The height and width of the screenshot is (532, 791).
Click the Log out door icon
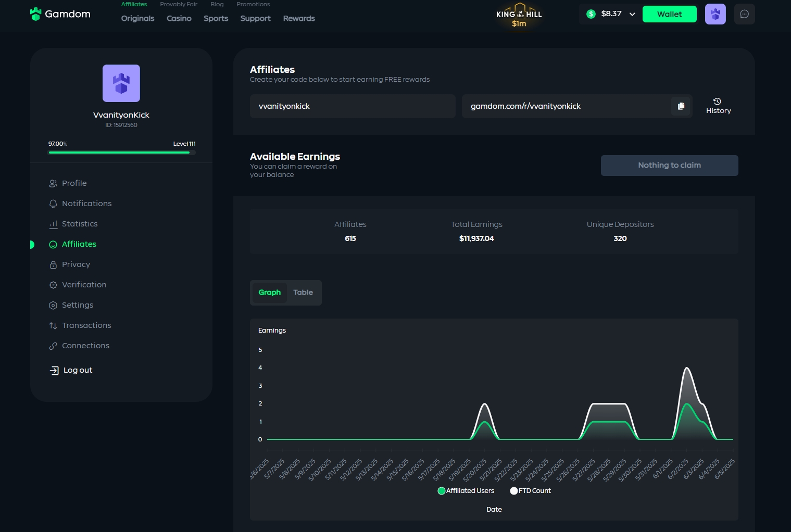pyautogui.click(x=54, y=371)
